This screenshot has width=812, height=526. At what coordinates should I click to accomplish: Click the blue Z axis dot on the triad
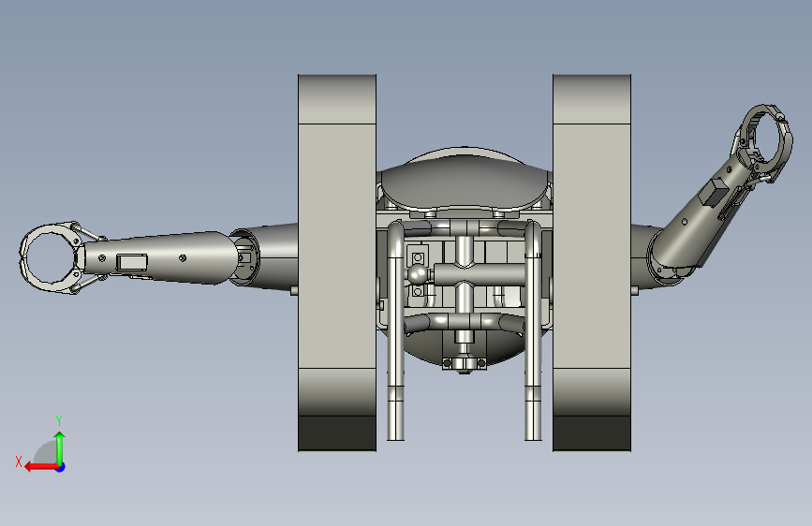coord(61,467)
